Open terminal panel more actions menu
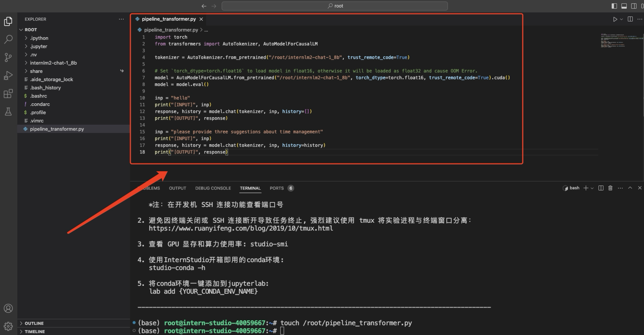644x335 pixels. coord(620,188)
